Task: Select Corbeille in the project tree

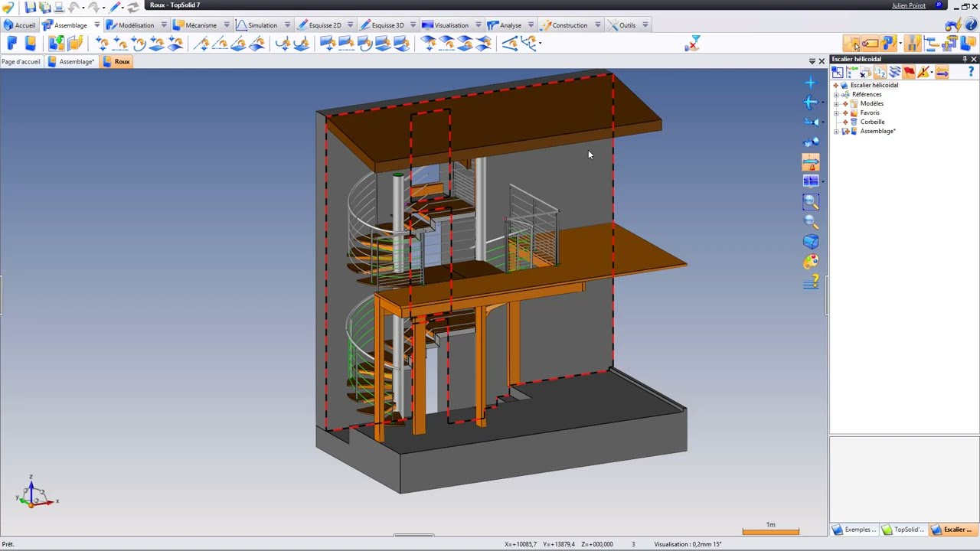Action: point(872,122)
